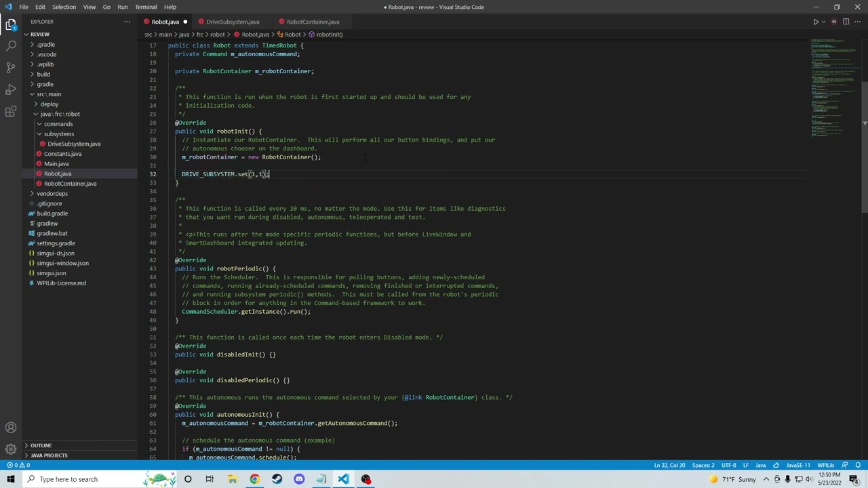Open Task View on taskbar
868x488 pixels.
[210, 479]
